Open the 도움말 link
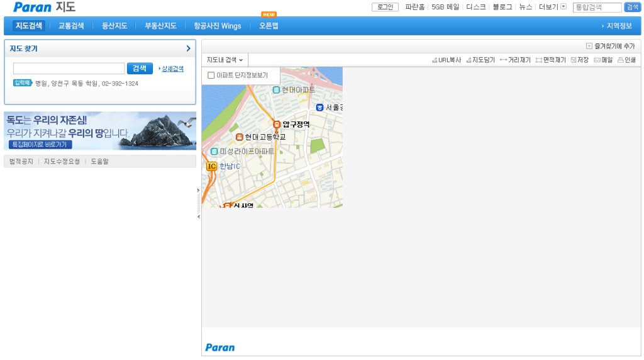 100,162
